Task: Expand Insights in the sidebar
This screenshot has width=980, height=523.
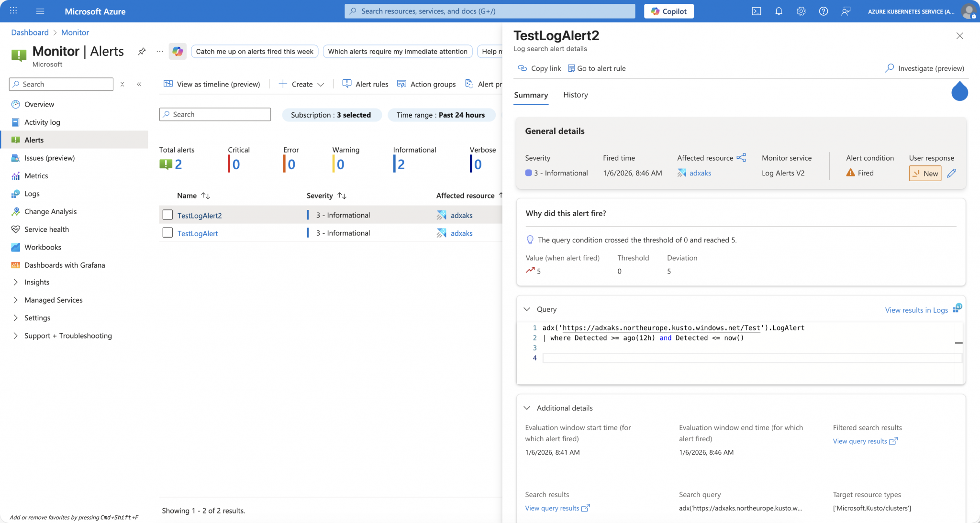Action: pyautogui.click(x=15, y=282)
